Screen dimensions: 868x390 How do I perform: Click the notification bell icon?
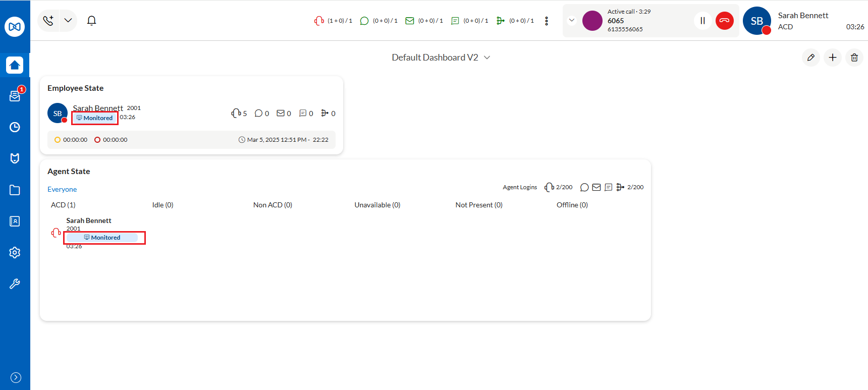(91, 21)
